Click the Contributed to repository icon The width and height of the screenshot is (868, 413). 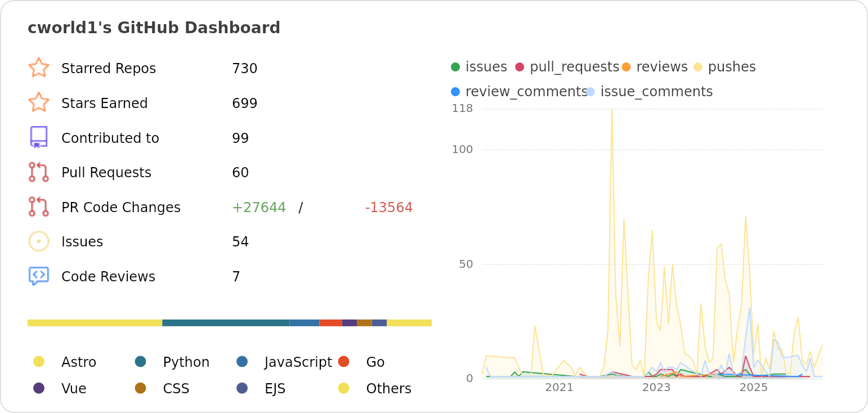tap(39, 137)
